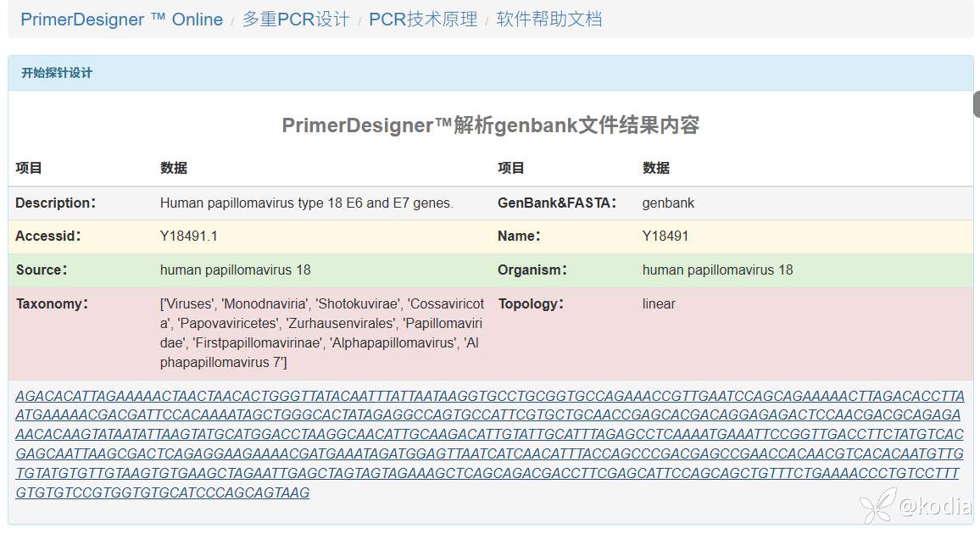Screen dimensions: 980x534
Task: Click the Accessid row label
Action: tap(48, 236)
